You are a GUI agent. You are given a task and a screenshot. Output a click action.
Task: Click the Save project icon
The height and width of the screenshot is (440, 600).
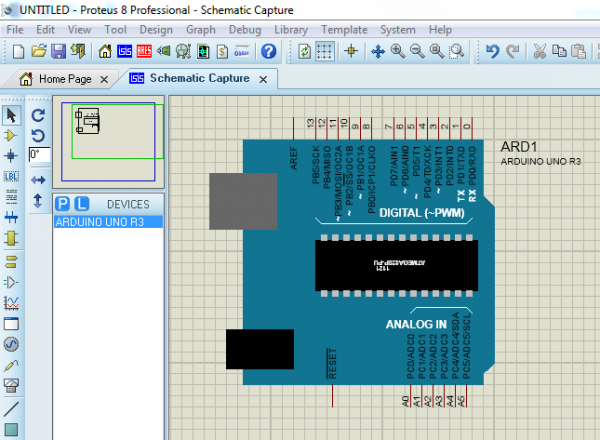[58, 51]
